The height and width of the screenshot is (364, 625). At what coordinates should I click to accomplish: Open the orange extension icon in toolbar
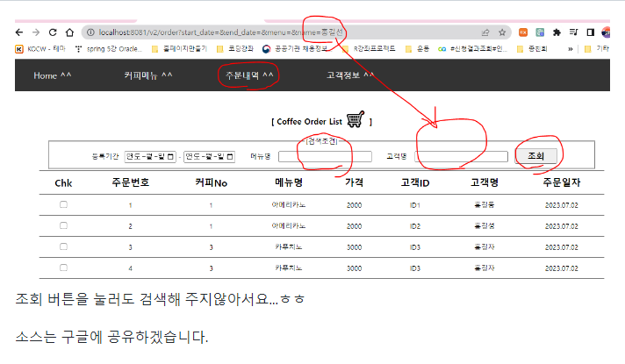coord(523,32)
